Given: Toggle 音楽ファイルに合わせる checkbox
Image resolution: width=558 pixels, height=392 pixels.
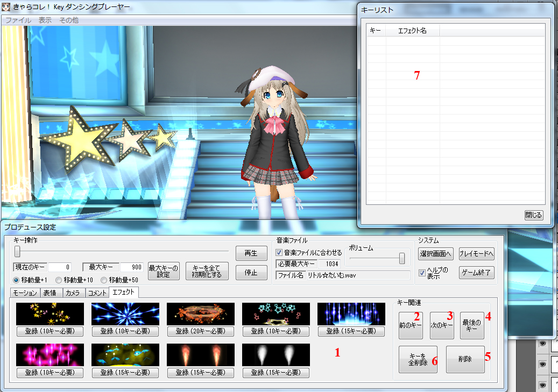Looking at the screenshot, I should coord(279,253).
